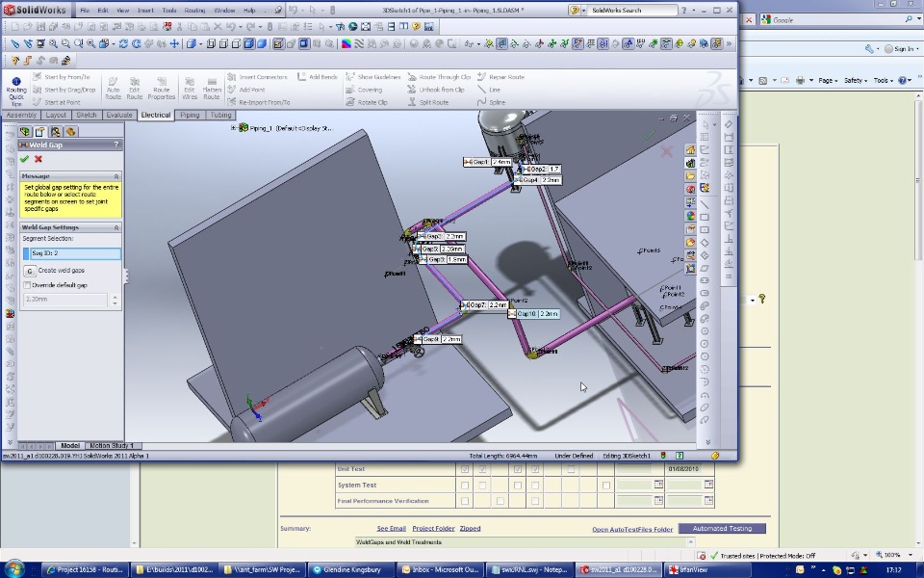This screenshot has width=924, height=578.
Task: Collapse the Weld Gap Settings section
Action: 116,227
